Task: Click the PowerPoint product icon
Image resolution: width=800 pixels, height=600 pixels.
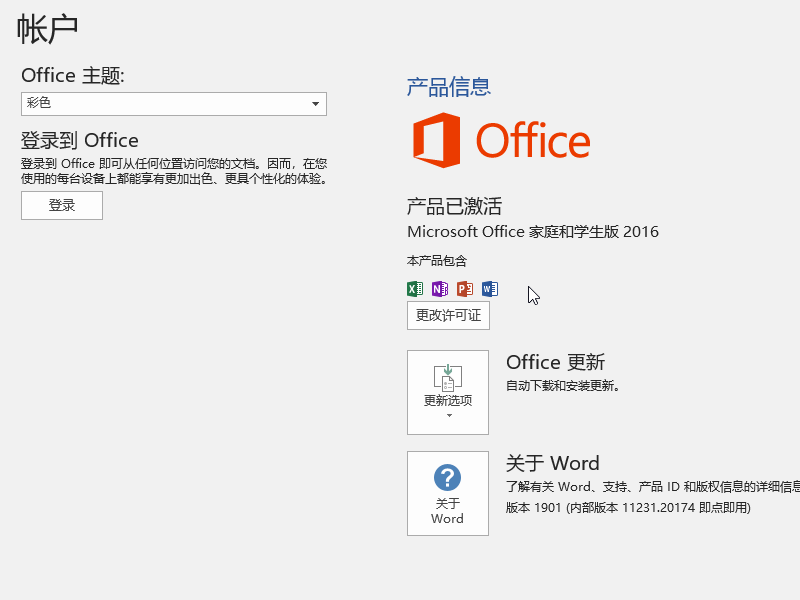Action: 464,289
